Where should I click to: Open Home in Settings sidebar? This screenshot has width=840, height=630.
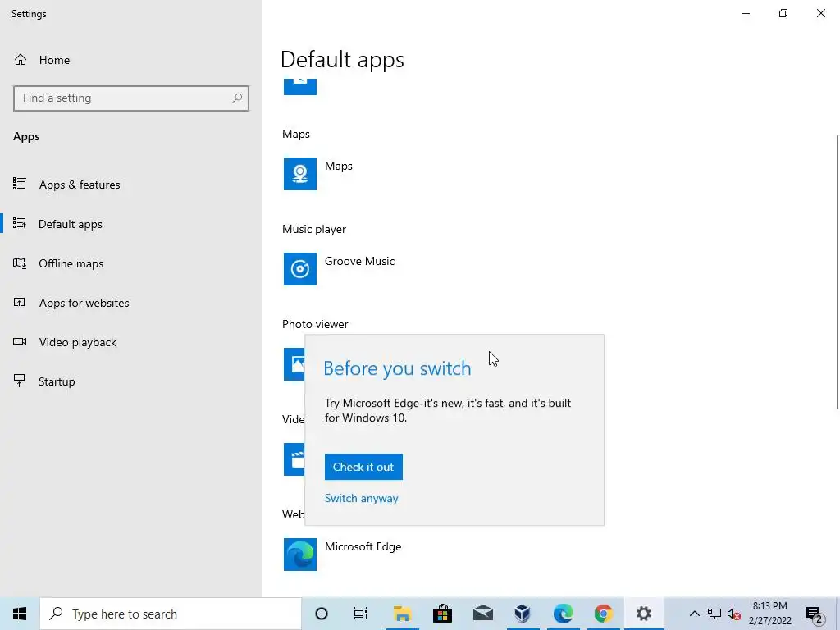pos(42,60)
